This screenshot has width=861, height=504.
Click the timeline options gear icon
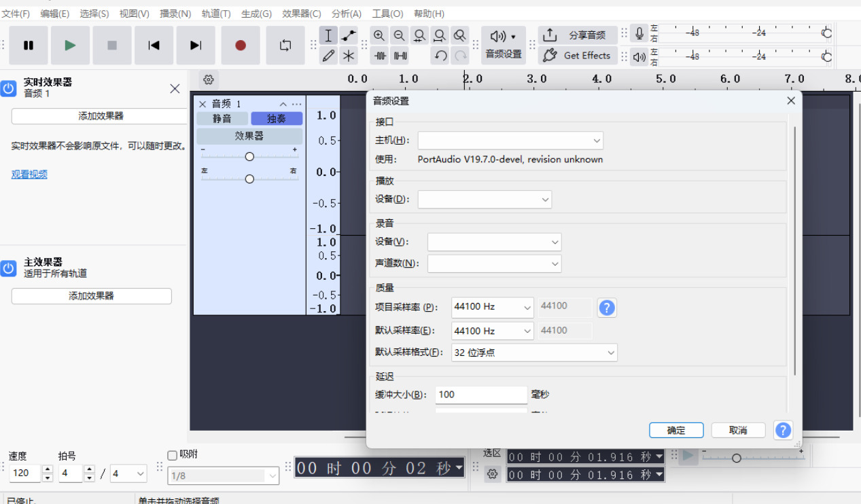point(209,79)
